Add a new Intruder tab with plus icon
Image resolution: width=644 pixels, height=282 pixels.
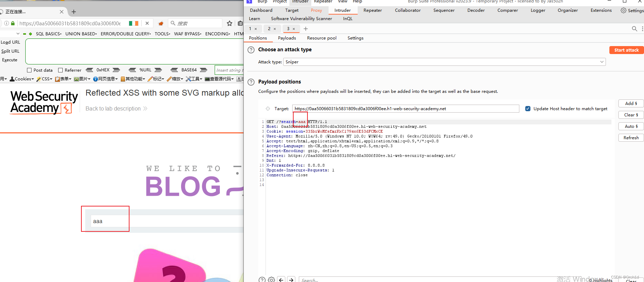click(x=306, y=29)
